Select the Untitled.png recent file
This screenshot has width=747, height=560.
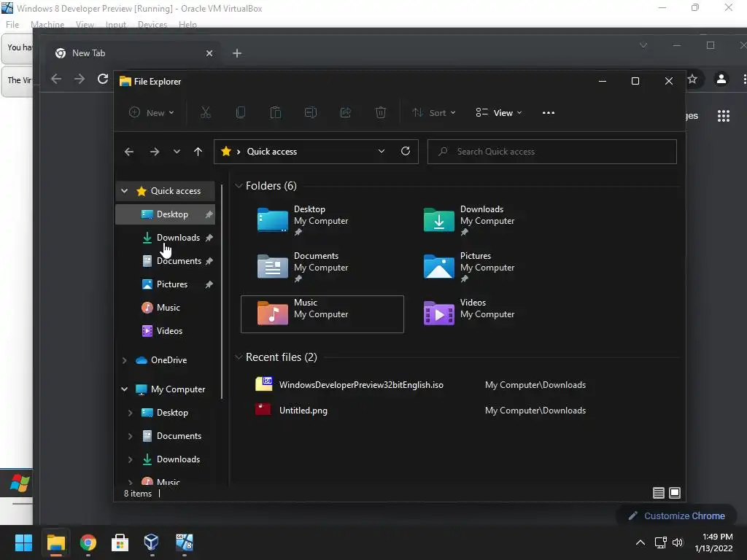point(303,411)
